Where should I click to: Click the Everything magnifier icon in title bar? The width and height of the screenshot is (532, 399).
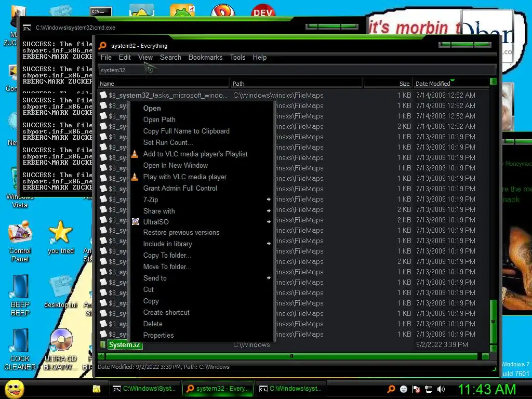102,46
